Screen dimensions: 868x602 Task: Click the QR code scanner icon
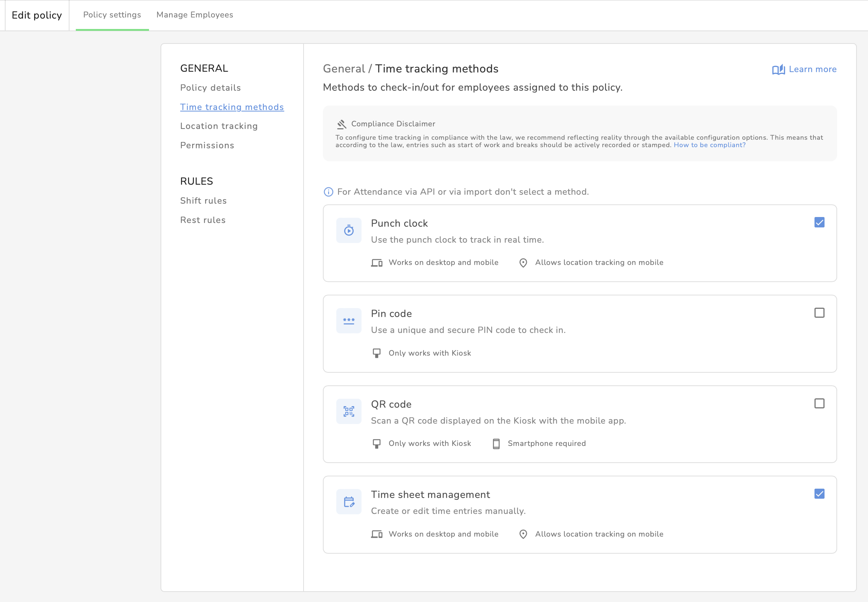349,411
